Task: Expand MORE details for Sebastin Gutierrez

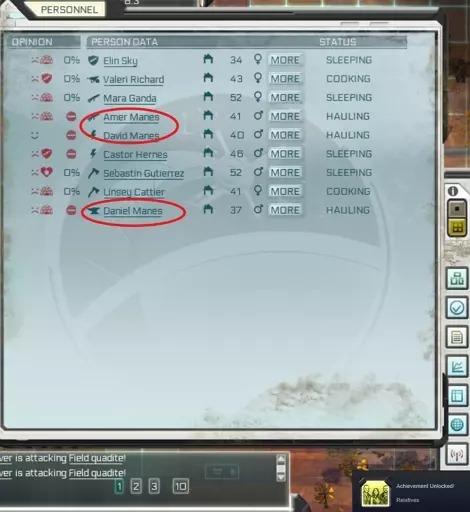Action: (285, 172)
